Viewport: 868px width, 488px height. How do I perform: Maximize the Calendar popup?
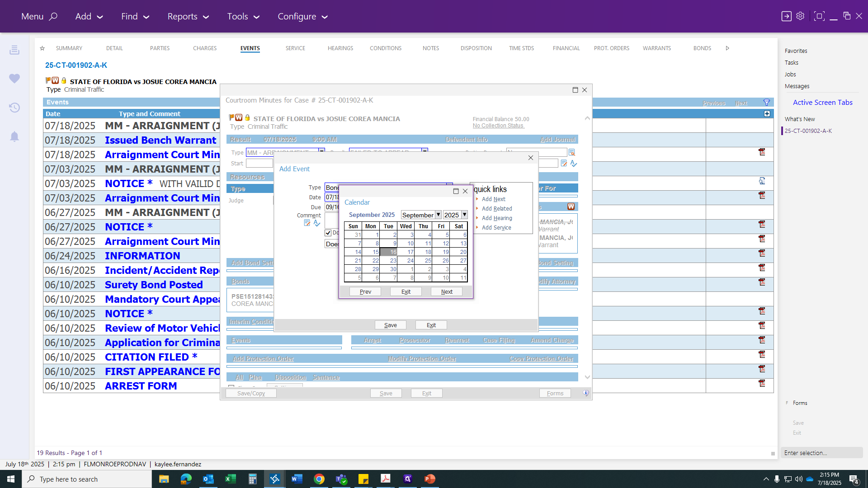coord(456,191)
